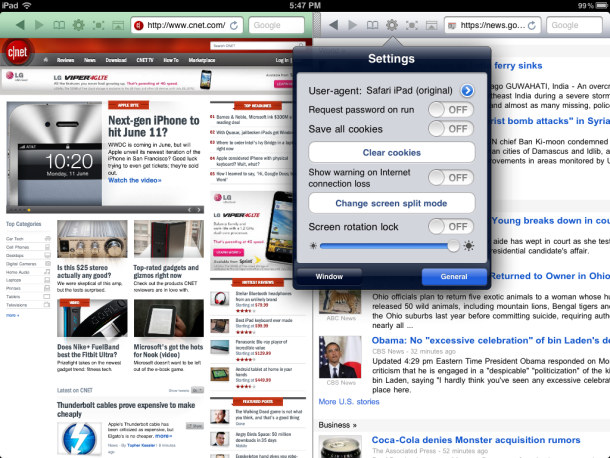Switch to the Window settings tab
Screen dimensions: 610x458
pos(329,277)
